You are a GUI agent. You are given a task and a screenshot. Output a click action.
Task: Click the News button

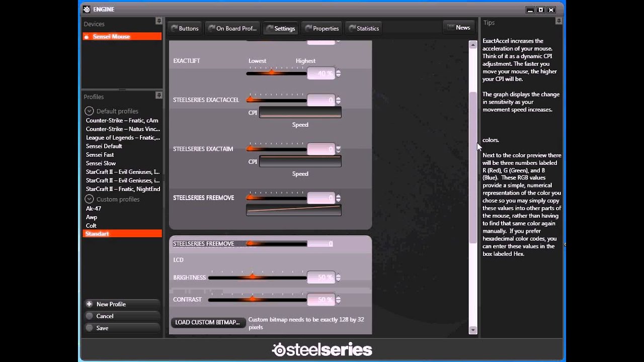(x=459, y=28)
